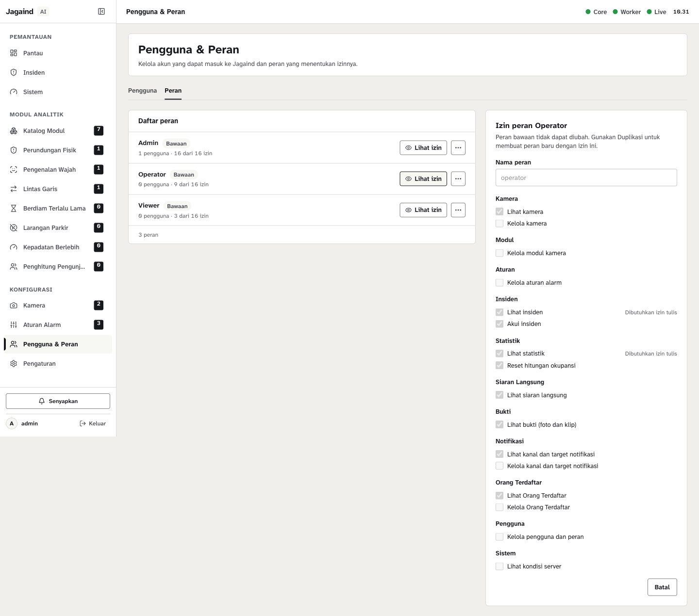Click the Pengenalan Wajah face-scan icon
The image size is (699, 616).
tap(14, 169)
